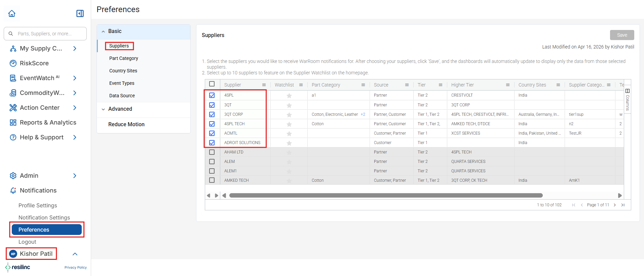Check the ALEM1 supplier checkbox
Viewport: 644px width, 276px height.
coord(212,171)
